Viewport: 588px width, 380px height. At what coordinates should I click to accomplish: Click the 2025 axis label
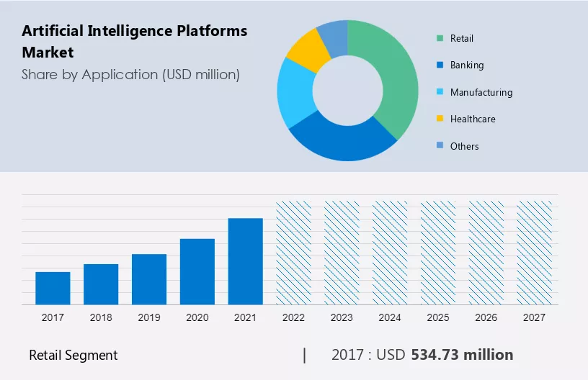438,317
